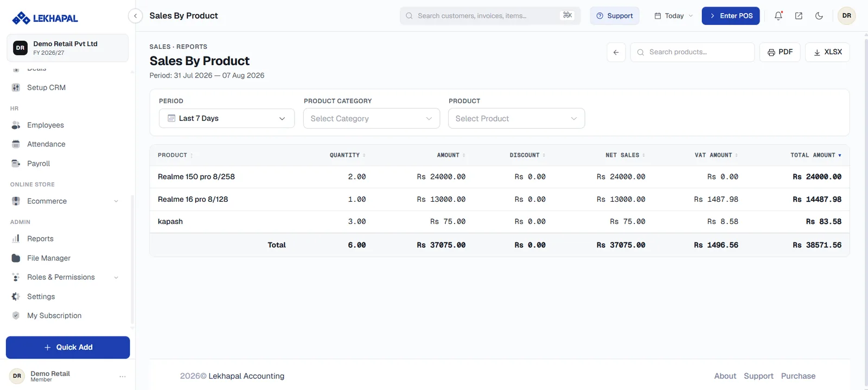The image size is (868, 390).
Task: Toggle dark mode with the moon icon
Action: tap(819, 16)
